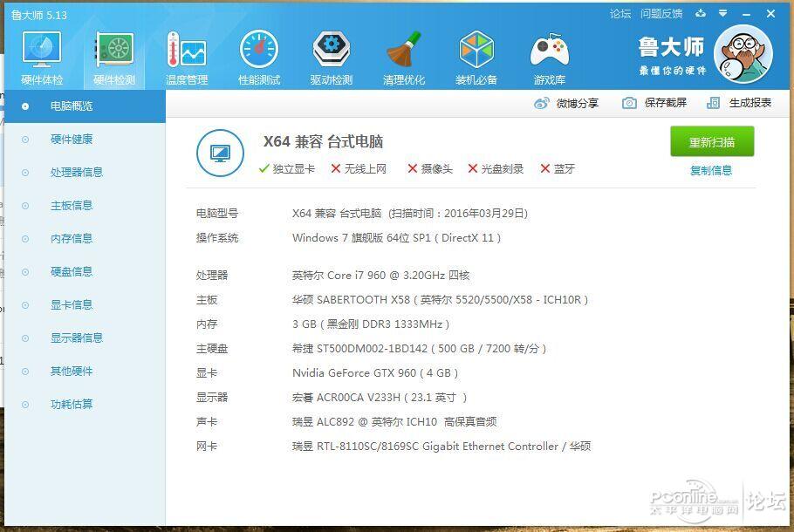Click 微博分享 share text
794x532 pixels.
tap(578, 103)
